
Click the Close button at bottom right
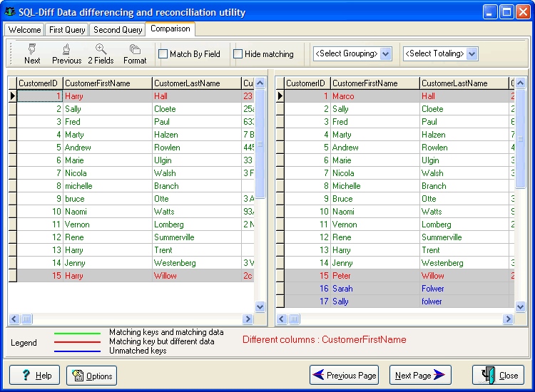pyautogui.click(x=498, y=375)
